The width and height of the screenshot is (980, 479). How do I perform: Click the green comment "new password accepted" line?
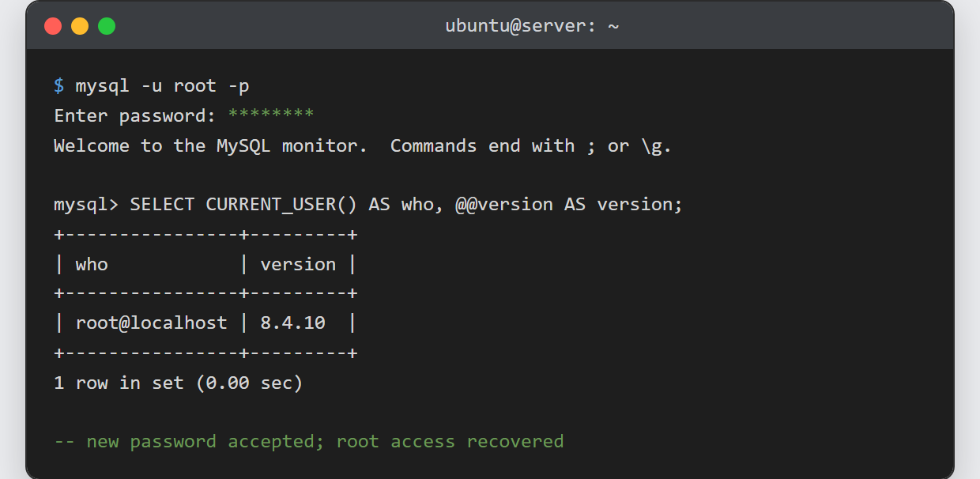tap(309, 441)
